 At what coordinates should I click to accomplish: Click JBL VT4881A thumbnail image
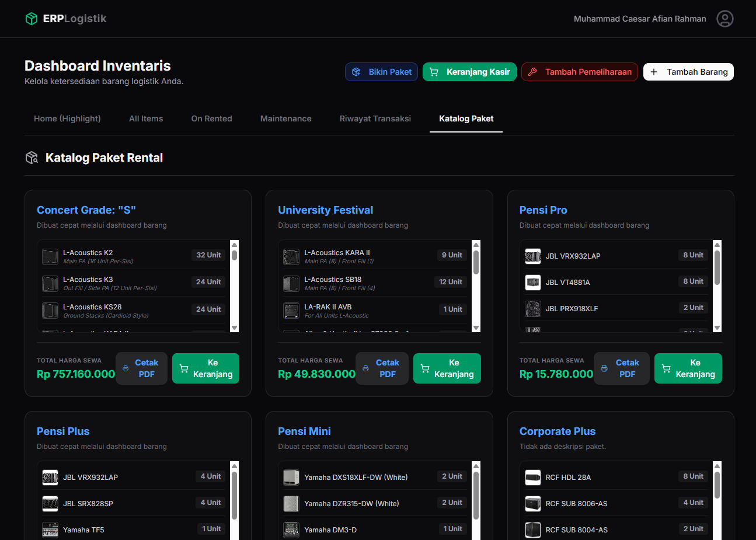533,282
